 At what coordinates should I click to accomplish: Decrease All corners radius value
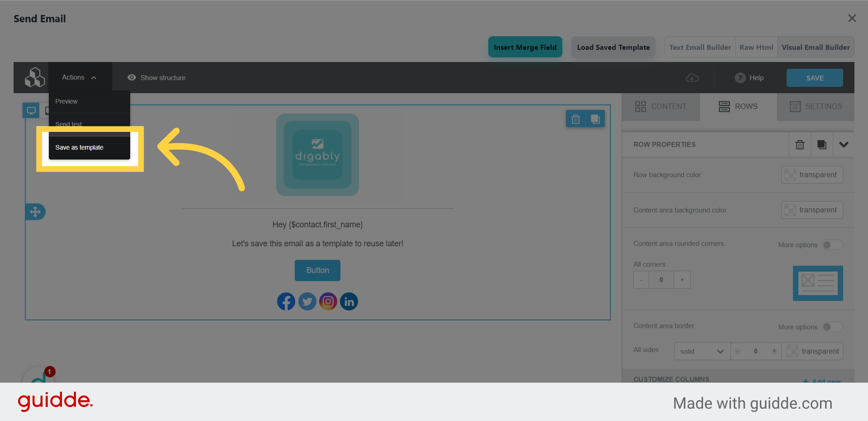[x=641, y=280]
